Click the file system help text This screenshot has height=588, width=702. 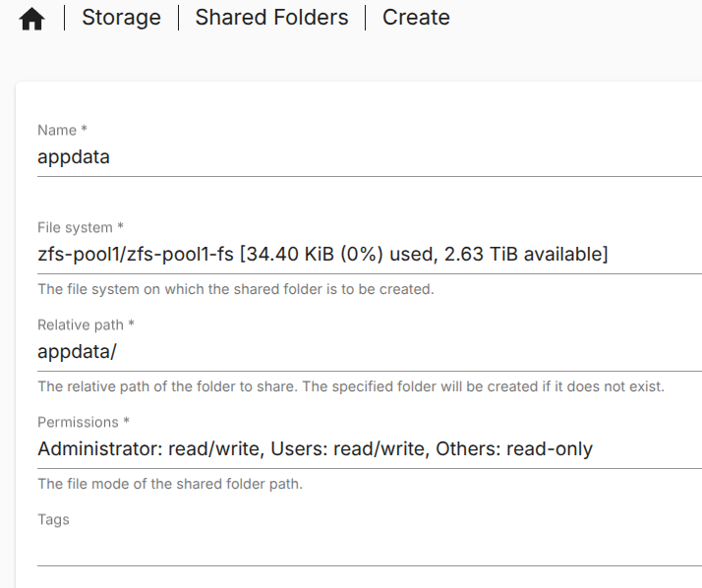pos(236,289)
